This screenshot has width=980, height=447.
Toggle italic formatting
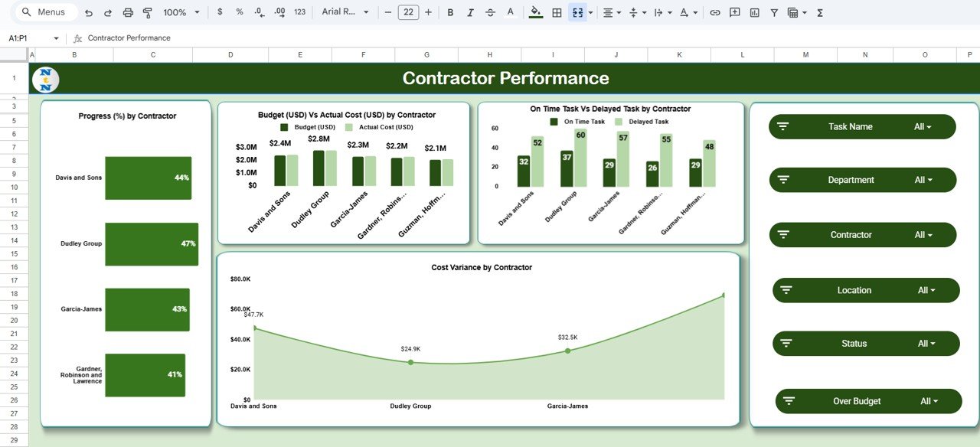469,12
